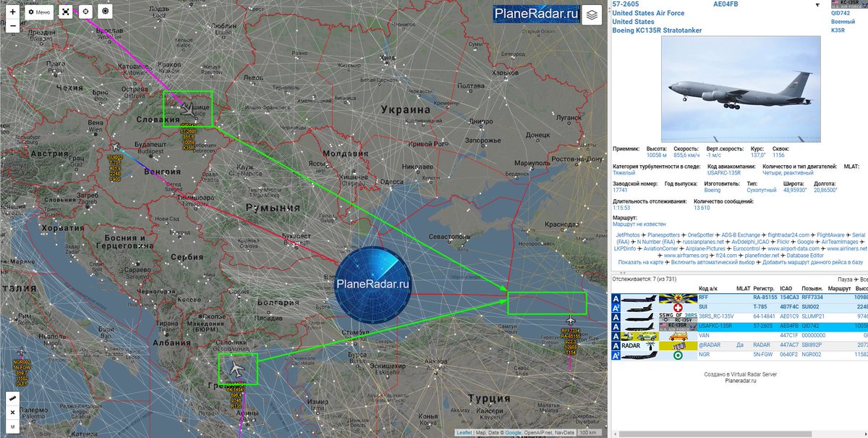Open the Planespotters link
Image resolution: width=868 pixels, height=438 pixels.
663,235
